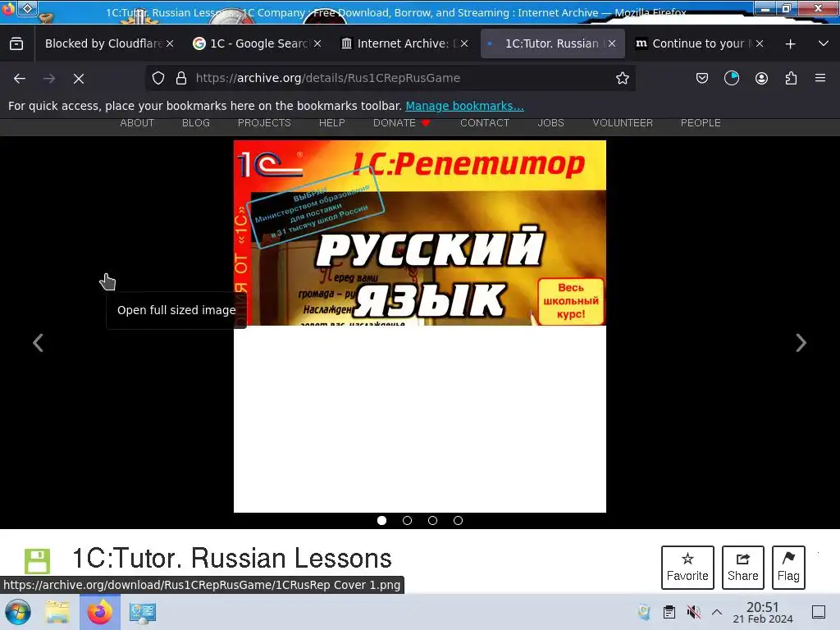The height and width of the screenshot is (630, 840).
Task: Close the Continue to your tab
Action: (759, 44)
